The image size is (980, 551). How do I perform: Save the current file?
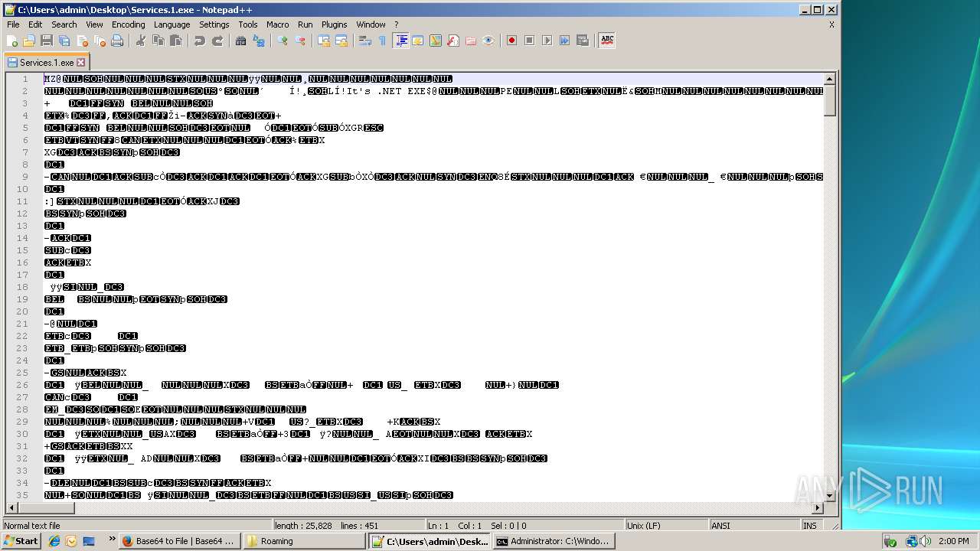47,41
